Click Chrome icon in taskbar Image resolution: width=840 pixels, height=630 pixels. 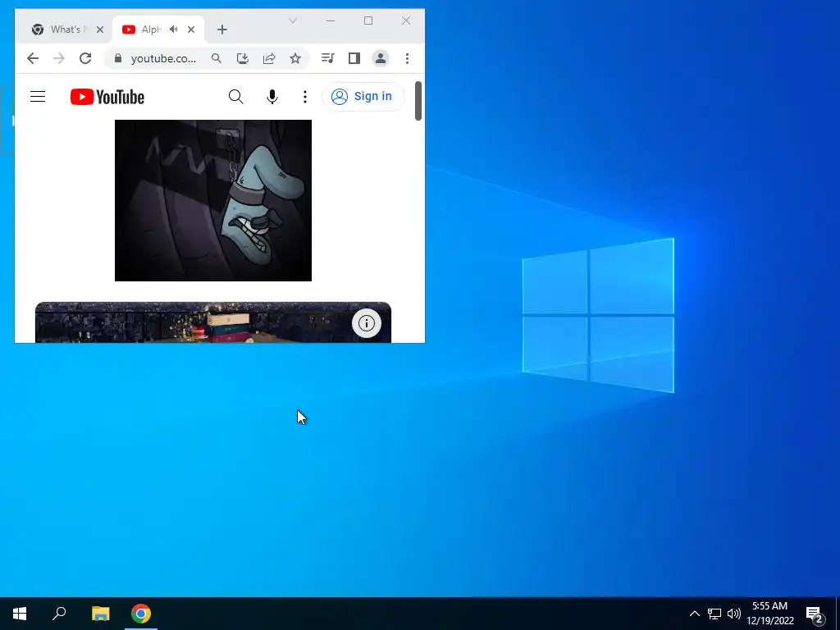tap(141, 614)
